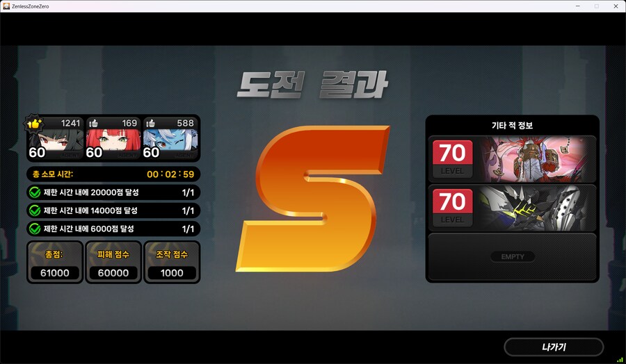The width and height of the screenshot is (626, 364).
Task: Click the ZenlessZoneZero app icon in title bar
Action: [x=6, y=6]
